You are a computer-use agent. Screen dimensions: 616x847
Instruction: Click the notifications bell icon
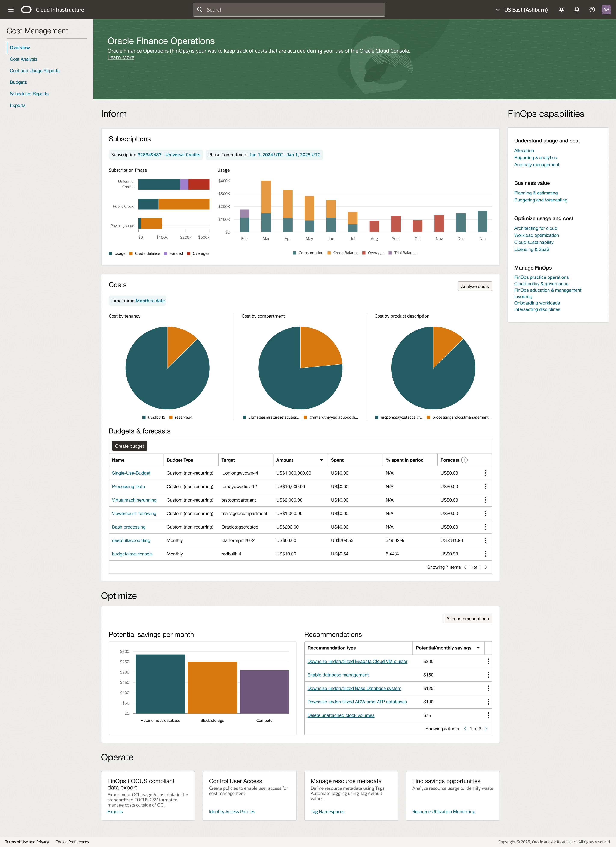(576, 10)
